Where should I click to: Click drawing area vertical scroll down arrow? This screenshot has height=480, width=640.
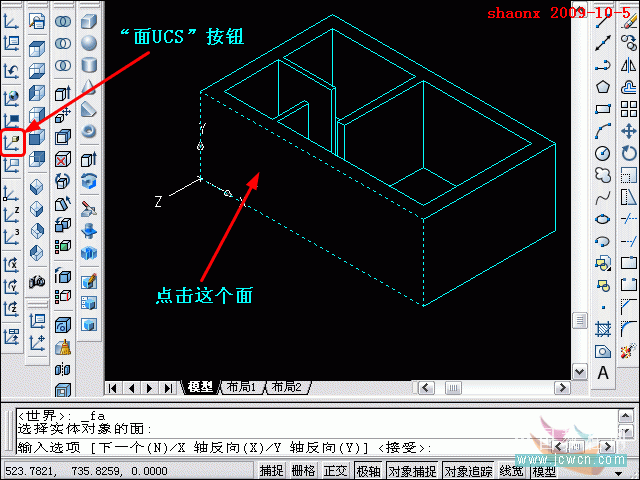tap(580, 371)
